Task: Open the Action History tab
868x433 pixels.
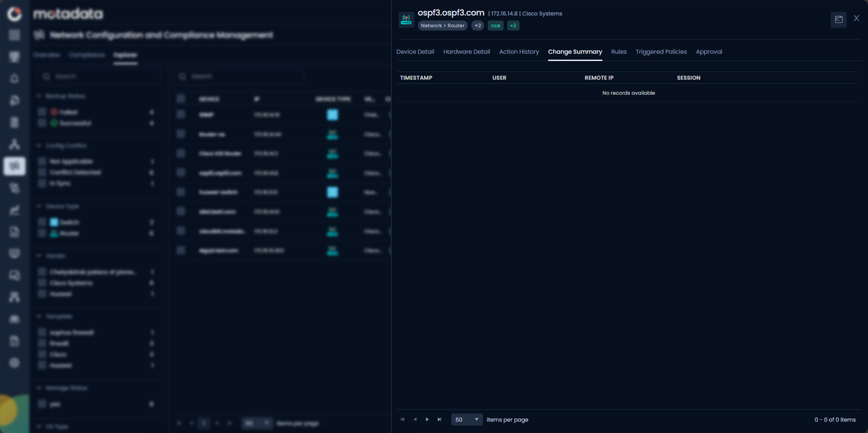Action: [519, 52]
